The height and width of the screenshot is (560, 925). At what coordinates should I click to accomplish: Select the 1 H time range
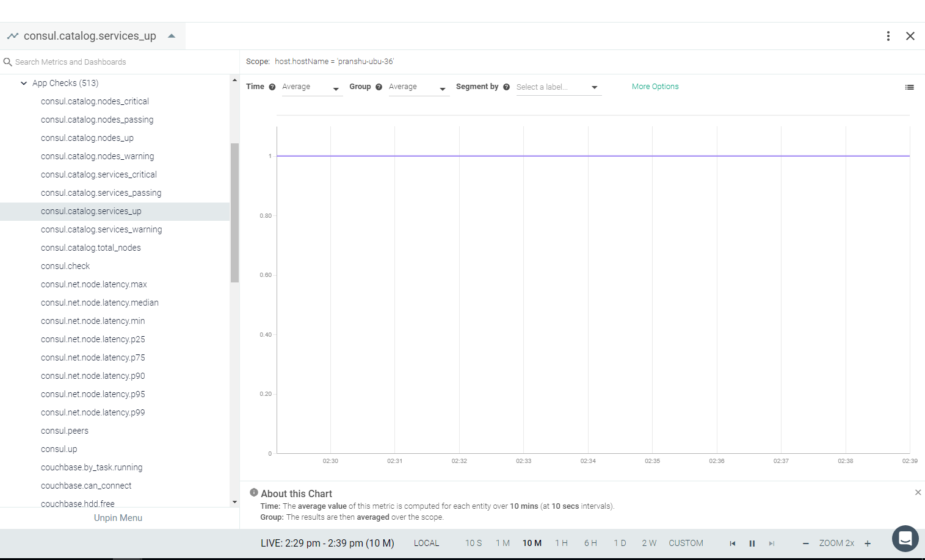(x=561, y=543)
